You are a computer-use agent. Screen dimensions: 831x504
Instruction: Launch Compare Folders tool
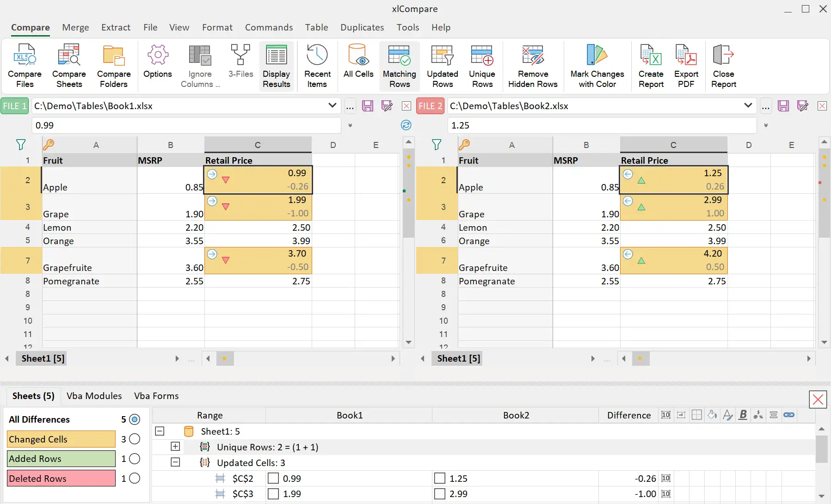114,66
